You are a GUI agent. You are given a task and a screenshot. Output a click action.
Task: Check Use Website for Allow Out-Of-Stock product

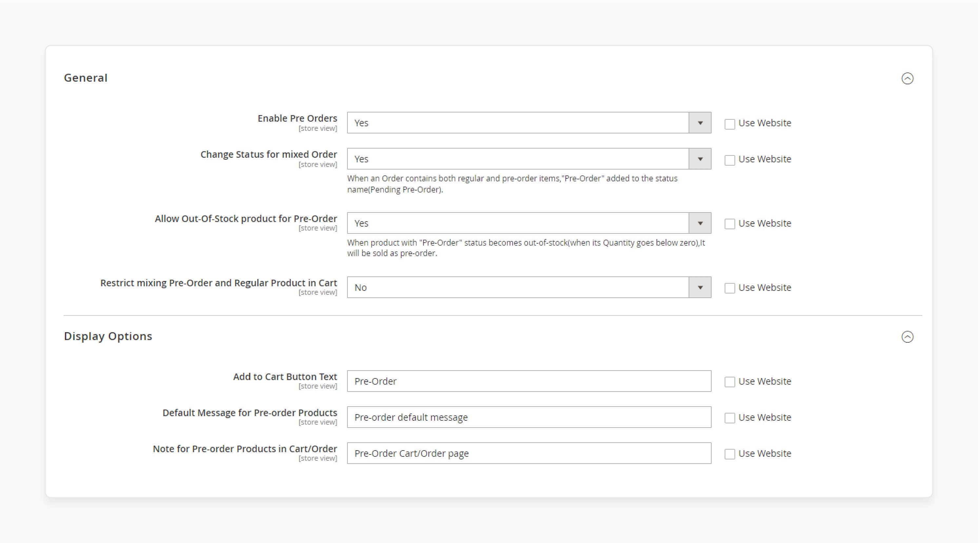tap(729, 224)
